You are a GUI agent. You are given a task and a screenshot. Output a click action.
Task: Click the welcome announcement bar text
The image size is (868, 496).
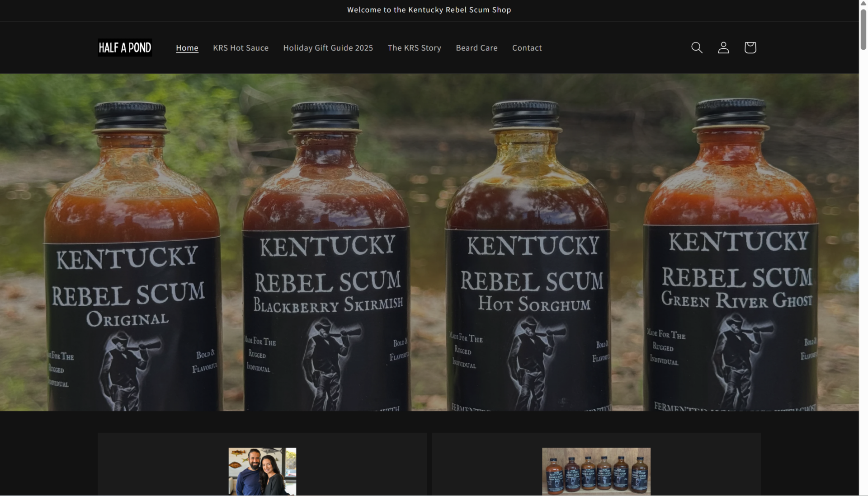[429, 10]
